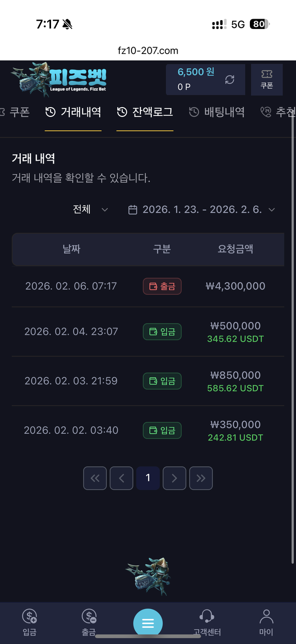This screenshot has height=644, width=296.
Task: Refresh the balance with the reload icon
Action: coord(229,80)
